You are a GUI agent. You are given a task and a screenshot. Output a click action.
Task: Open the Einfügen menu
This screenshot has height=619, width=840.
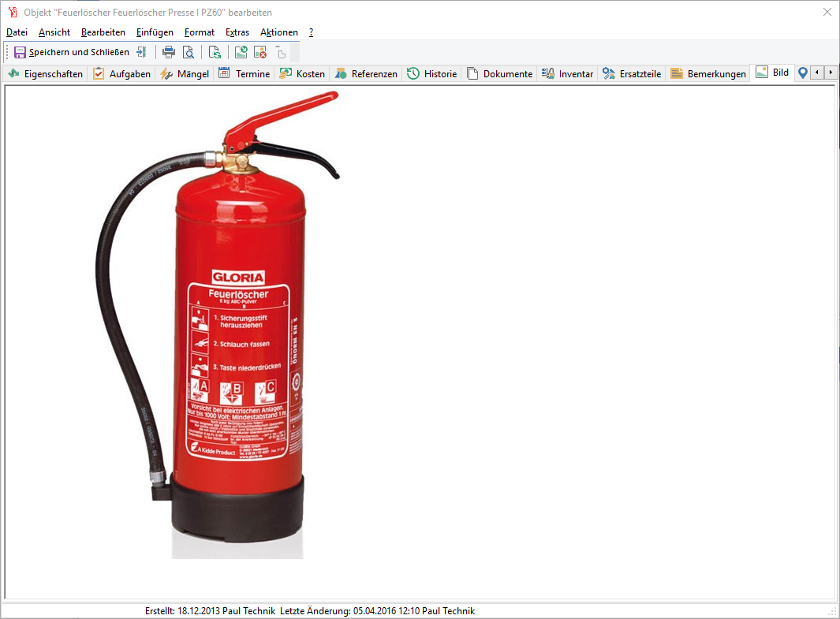pyautogui.click(x=155, y=32)
